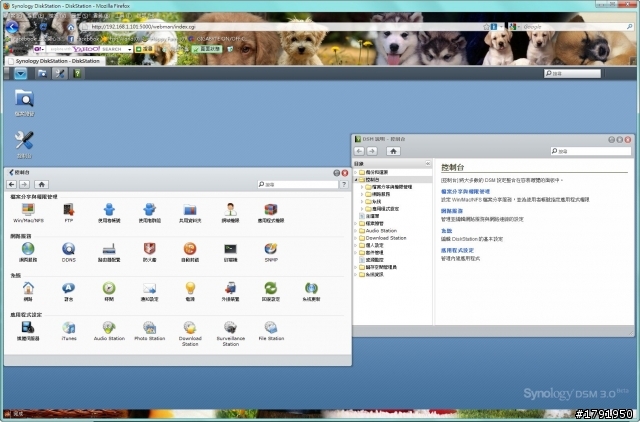Screen dimensions: 640x422
Task: Open the user group icon with two figures
Action: point(149,210)
